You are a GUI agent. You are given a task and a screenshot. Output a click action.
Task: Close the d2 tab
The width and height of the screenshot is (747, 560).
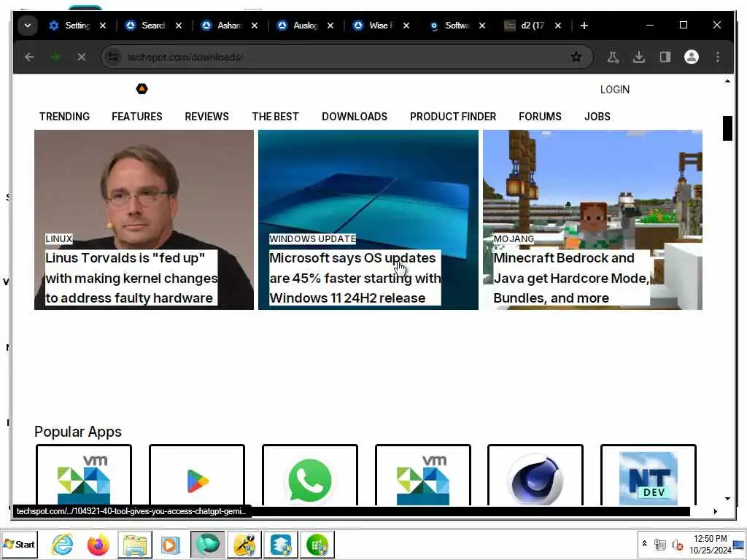[x=558, y=26]
